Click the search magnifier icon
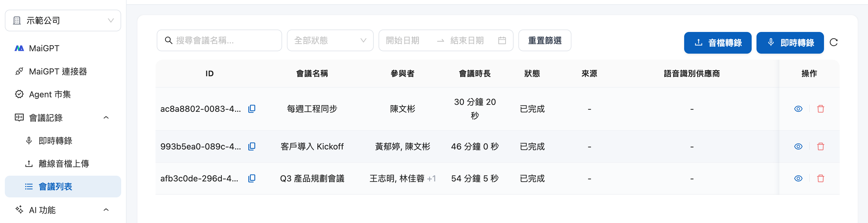Image resolution: width=868 pixels, height=223 pixels. click(x=168, y=40)
